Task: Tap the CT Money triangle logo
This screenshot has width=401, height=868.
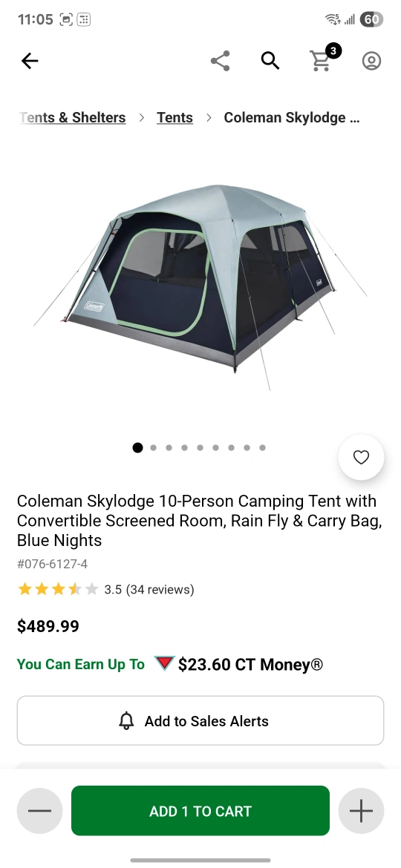Action: [x=165, y=663]
